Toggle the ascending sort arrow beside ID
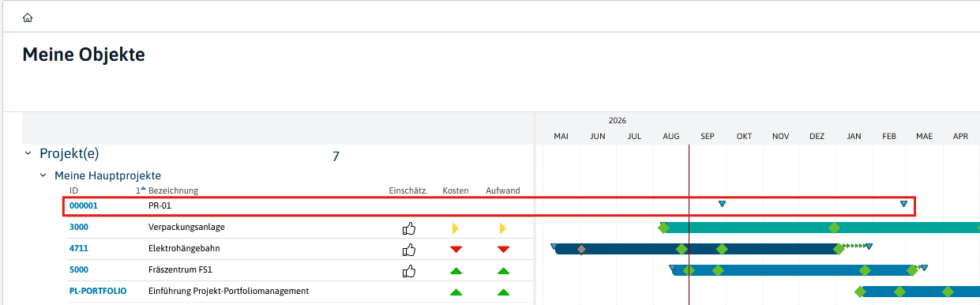 141,190
